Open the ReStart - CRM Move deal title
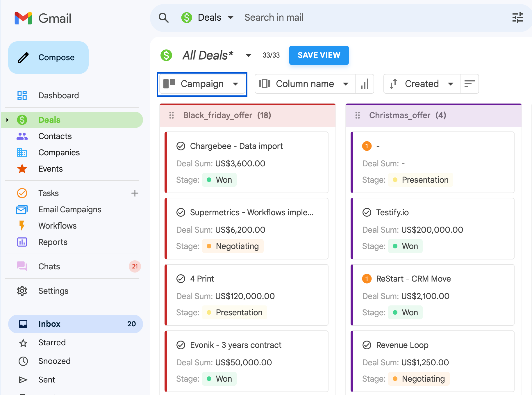Screen dimensions: 532x395 click(x=413, y=279)
